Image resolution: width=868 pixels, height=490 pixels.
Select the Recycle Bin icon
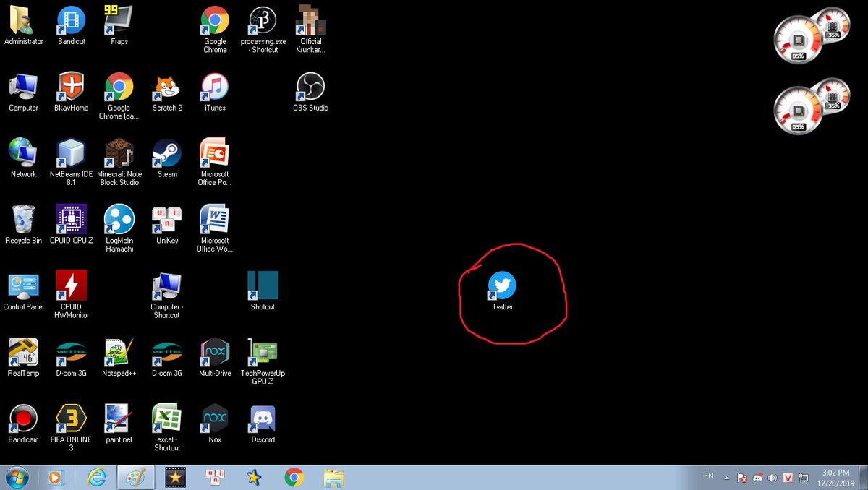pos(23,225)
